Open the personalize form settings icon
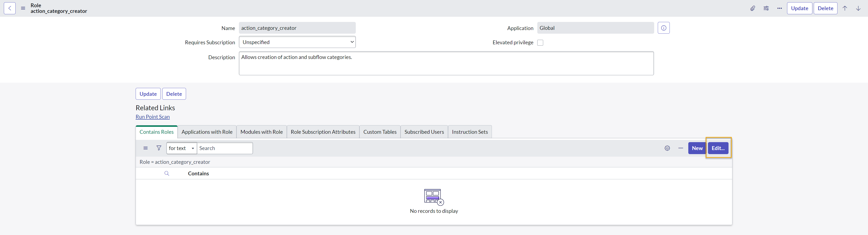The width and height of the screenshot is (868, 235). pos(766,8)
